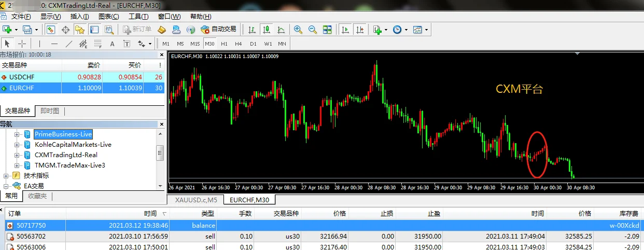Viewport: 644px width, 250px height.
Task: Open the Strategy Tester magnifier icon
Action: point(109,30)
